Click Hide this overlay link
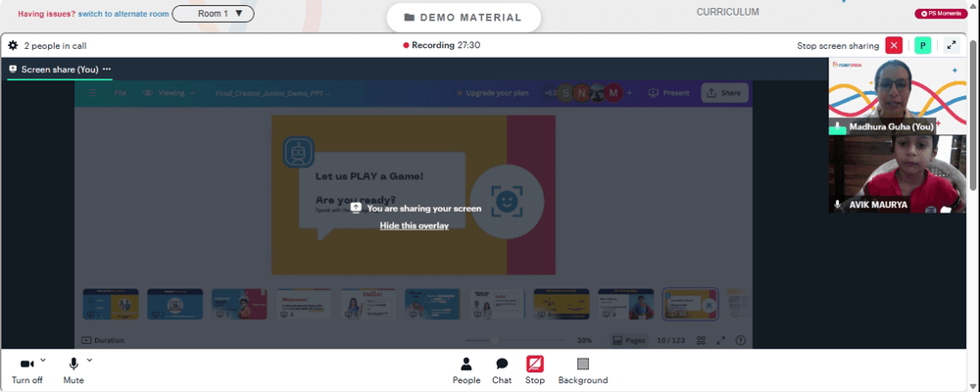Viewport: 980px width, 392px height. pyautogui.click(x=414, y=225)
